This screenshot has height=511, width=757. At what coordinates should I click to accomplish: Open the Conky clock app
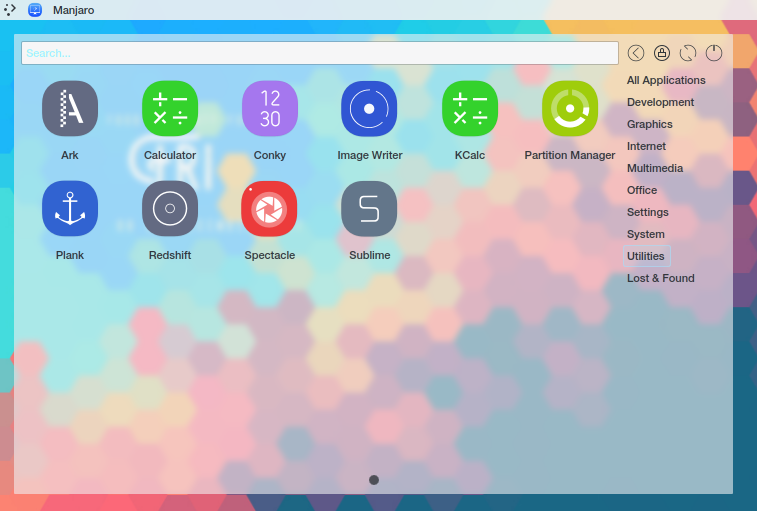[270, 109]
